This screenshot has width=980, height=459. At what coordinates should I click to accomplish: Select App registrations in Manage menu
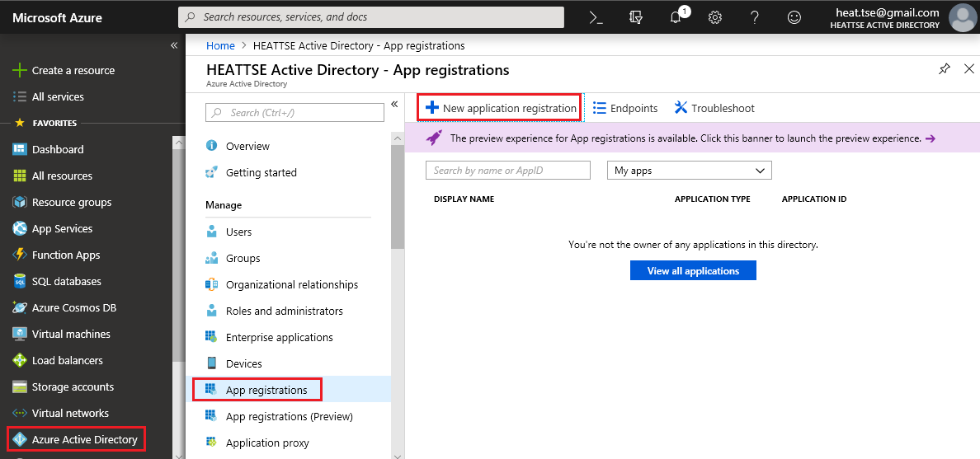click(266, 390)
